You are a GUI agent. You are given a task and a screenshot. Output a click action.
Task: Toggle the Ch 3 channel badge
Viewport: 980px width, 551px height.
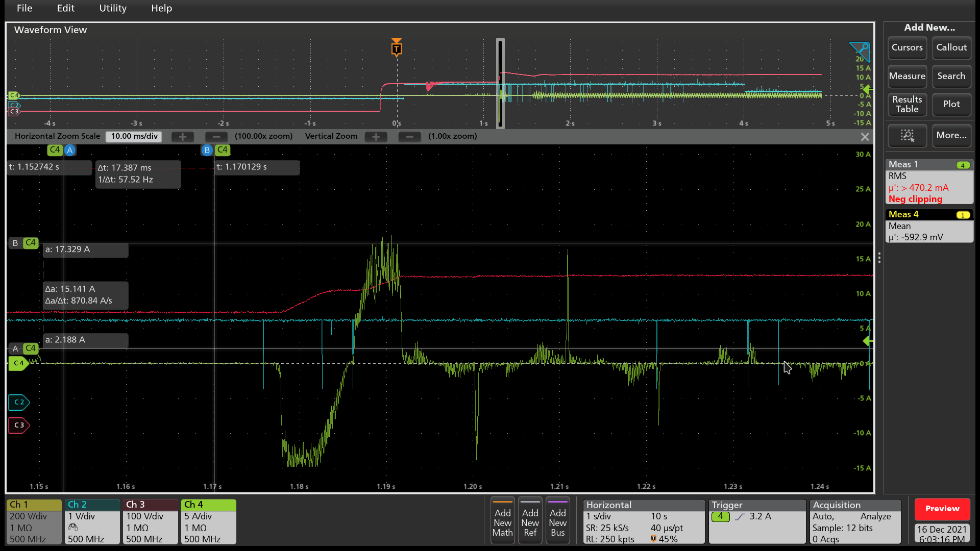point(150,521)
